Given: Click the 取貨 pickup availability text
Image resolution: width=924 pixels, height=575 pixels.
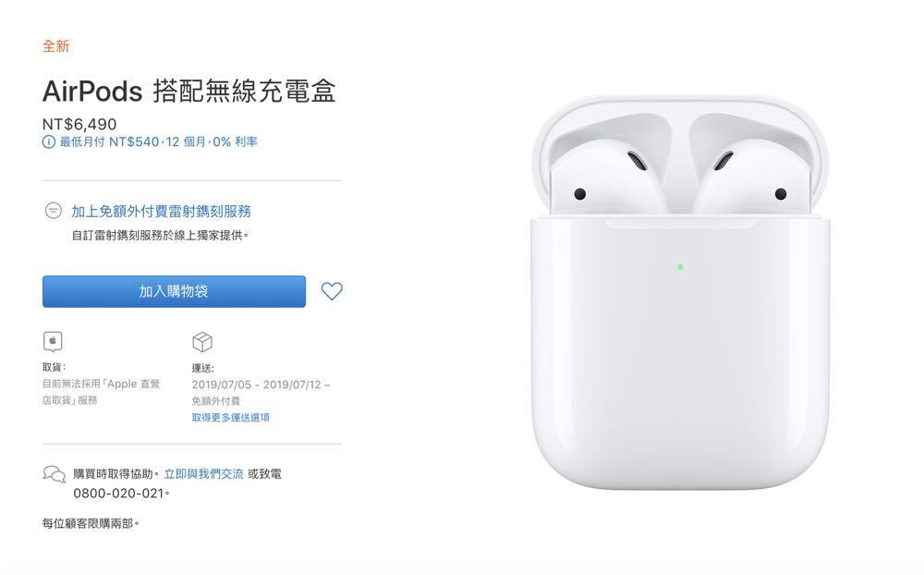Looking at the screenshot, I should click(101, 392).
